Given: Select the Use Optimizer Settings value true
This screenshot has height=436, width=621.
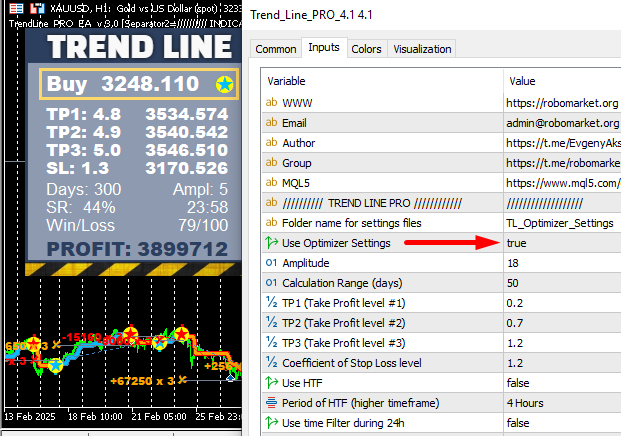Looking at the screenshot, I should click(x=516, y=243).
